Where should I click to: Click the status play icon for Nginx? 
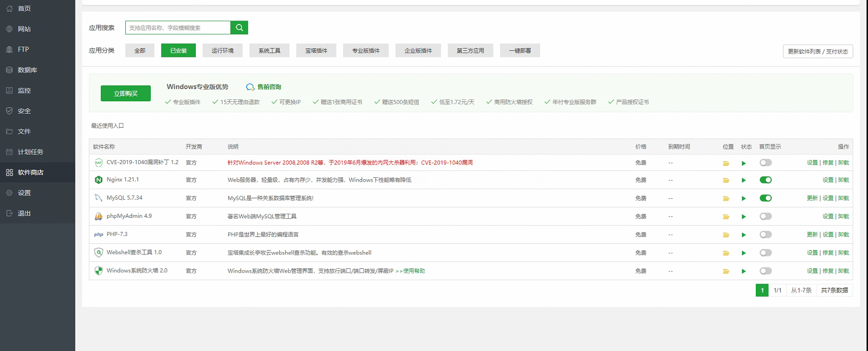744,180
